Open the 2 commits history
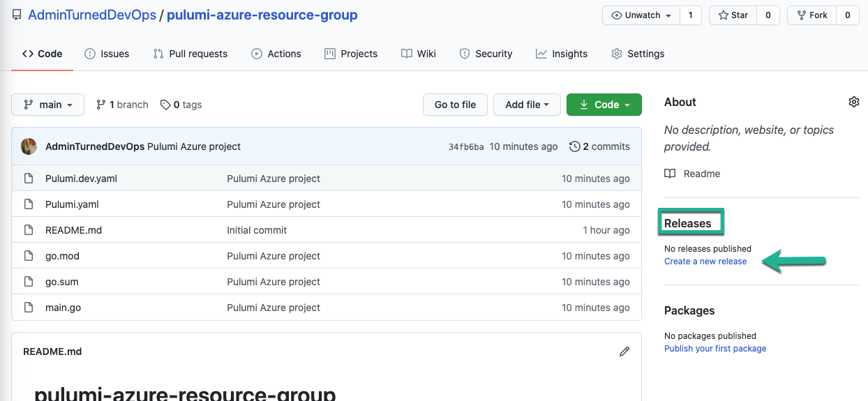The width and height of the screenshot is (868, 401). 599,146
